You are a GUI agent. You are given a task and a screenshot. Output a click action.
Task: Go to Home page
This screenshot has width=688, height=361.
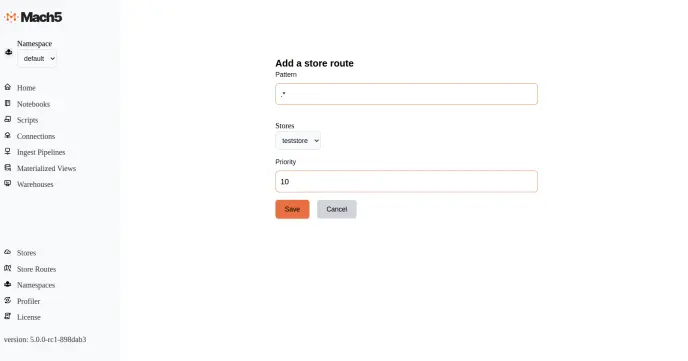coord(26,88)
